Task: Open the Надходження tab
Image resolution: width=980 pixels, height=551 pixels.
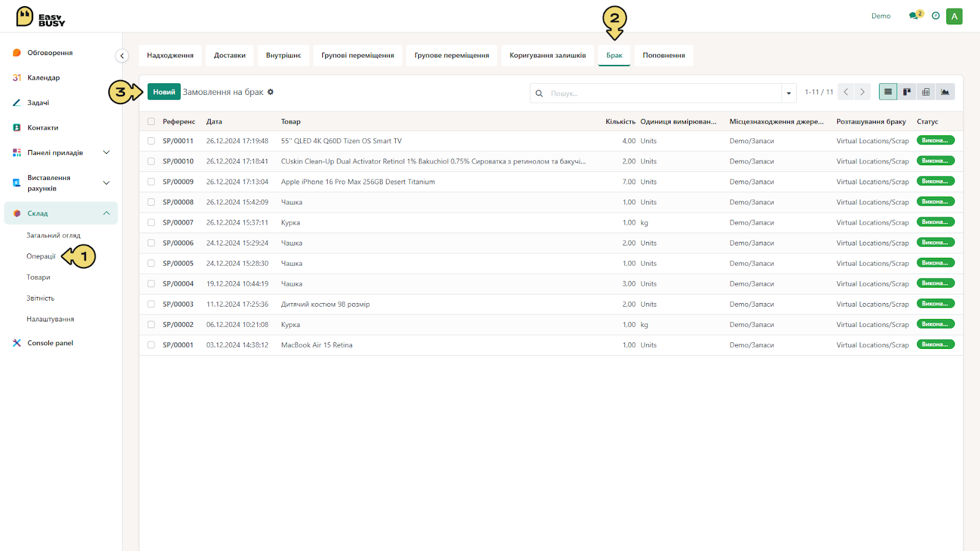Action: (170, 55)
